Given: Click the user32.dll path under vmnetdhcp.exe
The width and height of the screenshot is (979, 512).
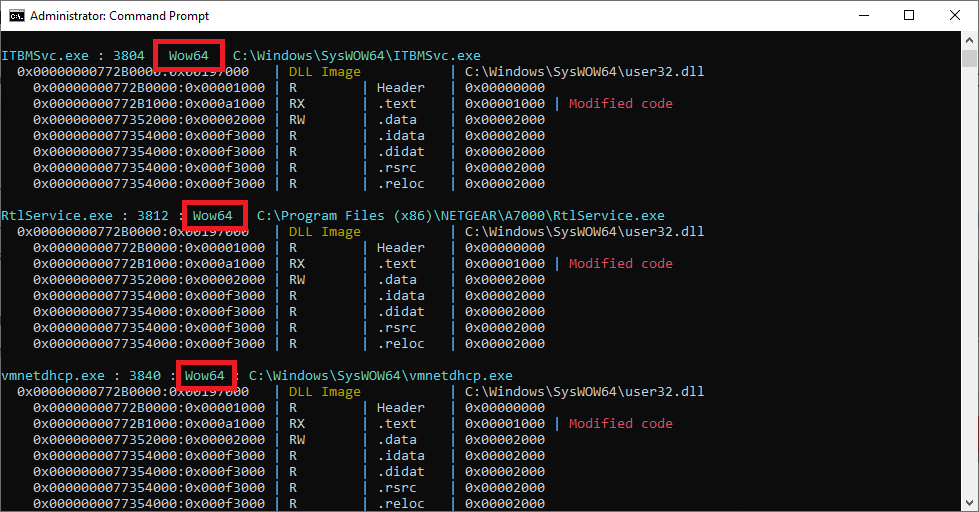Looking at the screenshot, I should pos(584,391).
